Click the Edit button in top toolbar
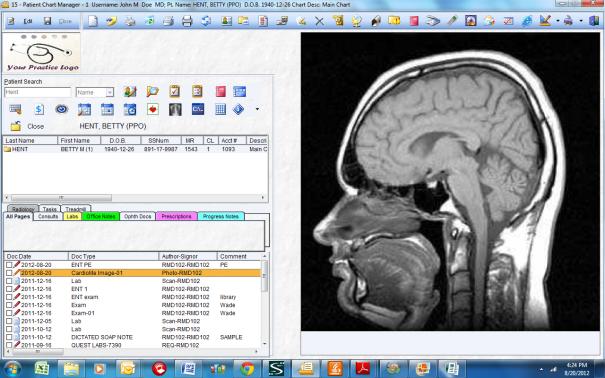The height and width of the screenshot is (378, 605). (28, 21)
